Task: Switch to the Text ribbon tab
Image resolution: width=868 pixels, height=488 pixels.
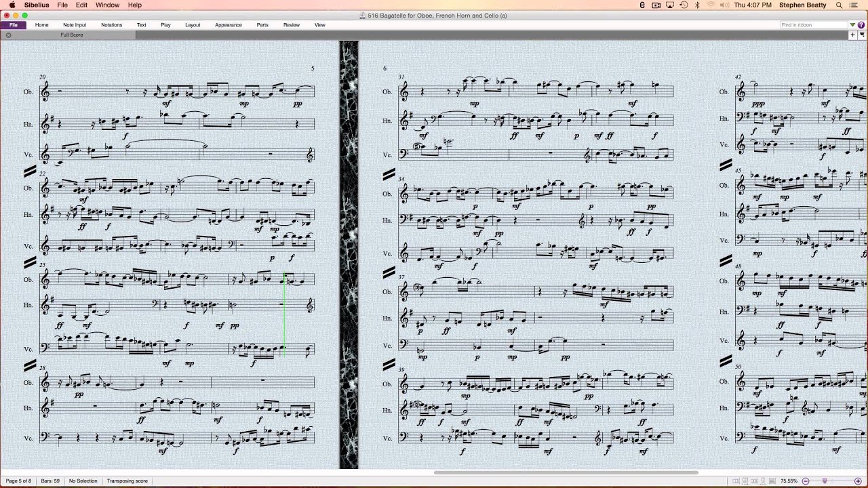Action: point(141,25)
